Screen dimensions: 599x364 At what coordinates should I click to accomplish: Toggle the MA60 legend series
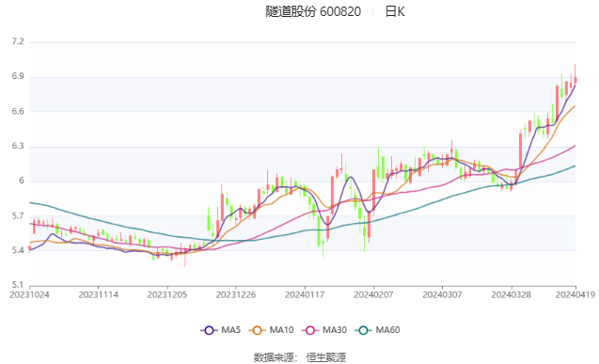point(377,330)
